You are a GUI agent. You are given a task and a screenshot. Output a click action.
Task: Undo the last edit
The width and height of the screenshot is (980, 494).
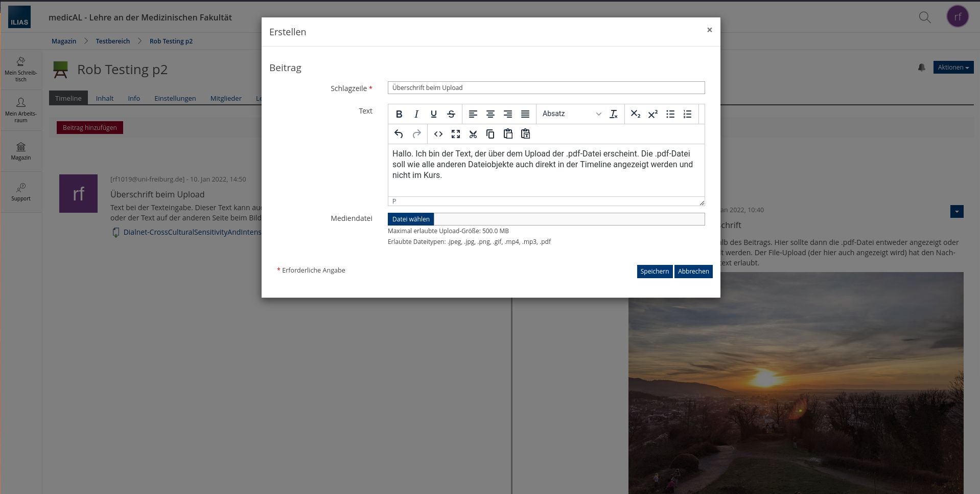[x=399, y=134]
